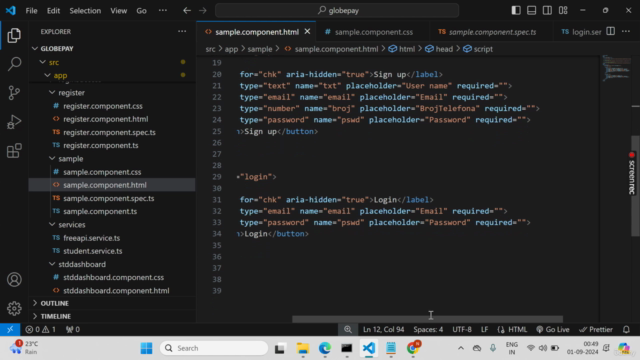
Task: Change indentation Spaces: 4
Action: click(x=428, y=329)
